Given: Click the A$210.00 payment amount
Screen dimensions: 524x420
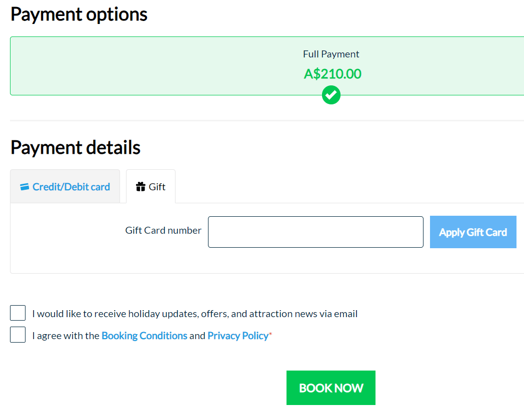Looking at the screenshot, I should (332, 74).
